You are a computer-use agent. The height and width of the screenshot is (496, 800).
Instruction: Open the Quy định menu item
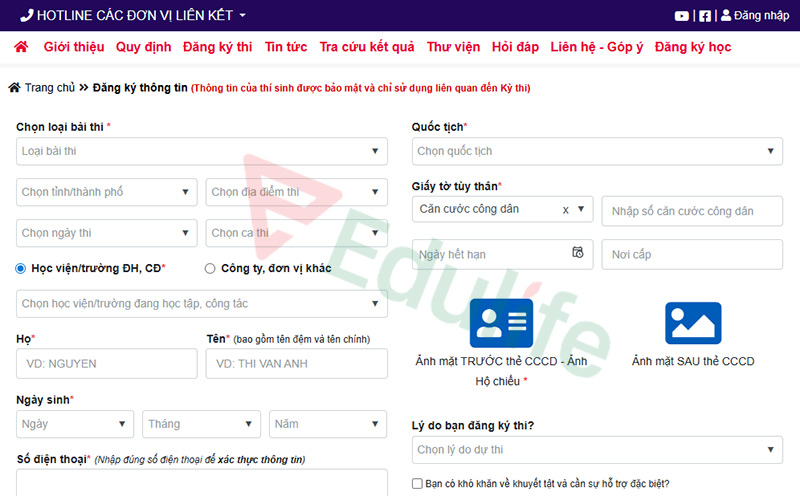pyautogui.click(x=143, y=47)
